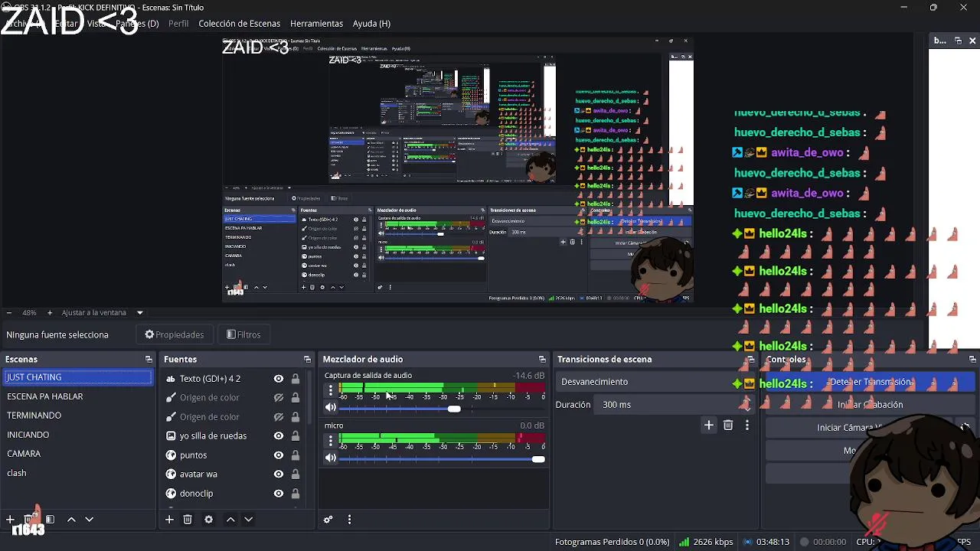Open audio mixer bottom options menu

(x=349, y=520)
